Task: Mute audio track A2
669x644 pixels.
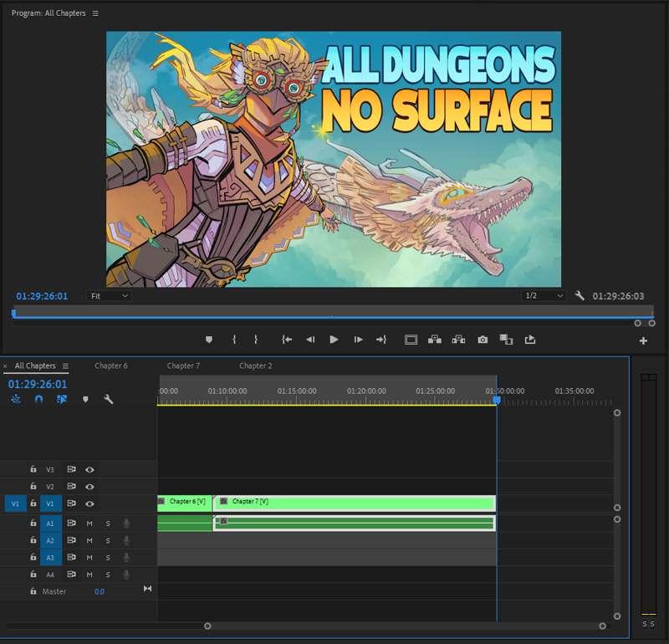Action: click(x=89, y=540)
